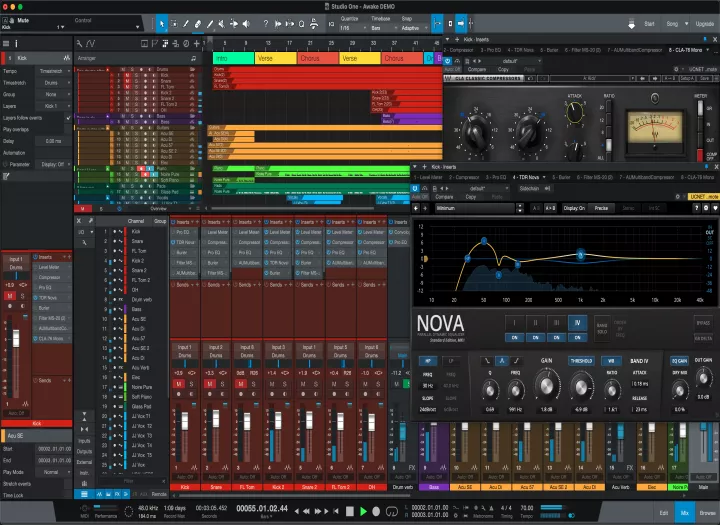Click the Upgrade button
Image resolution: width=720 pixels, height=525 pixels.
point(704,24)
